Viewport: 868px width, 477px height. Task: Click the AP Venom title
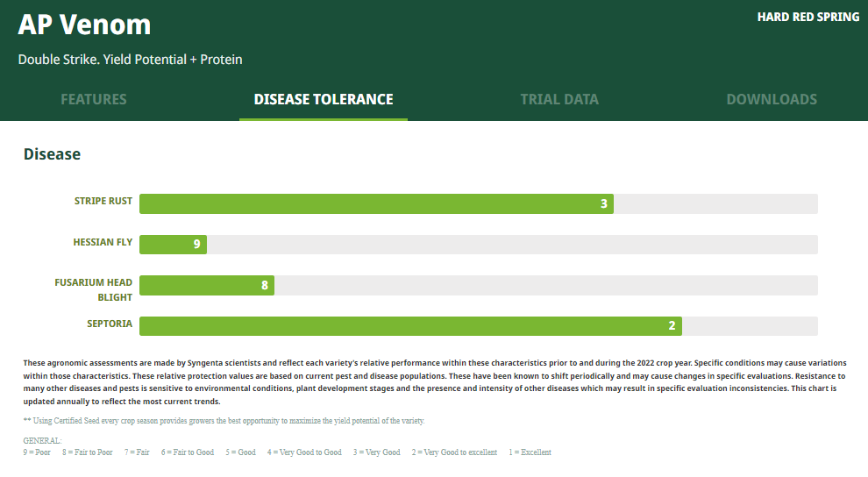(84, 25)
